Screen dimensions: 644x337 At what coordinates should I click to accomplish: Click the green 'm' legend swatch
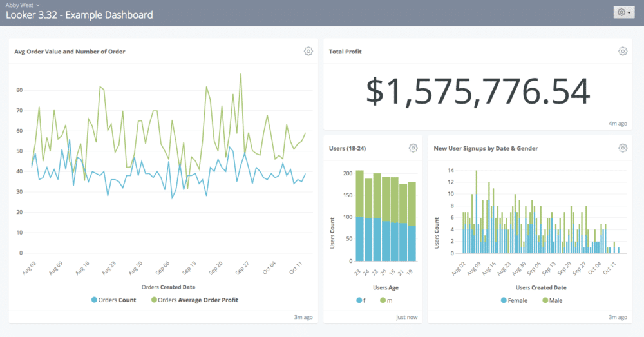tap(383, 300)
